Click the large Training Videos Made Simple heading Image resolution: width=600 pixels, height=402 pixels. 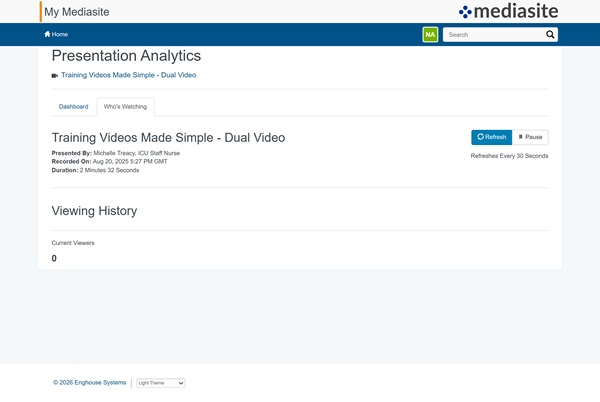click(168, 137)
